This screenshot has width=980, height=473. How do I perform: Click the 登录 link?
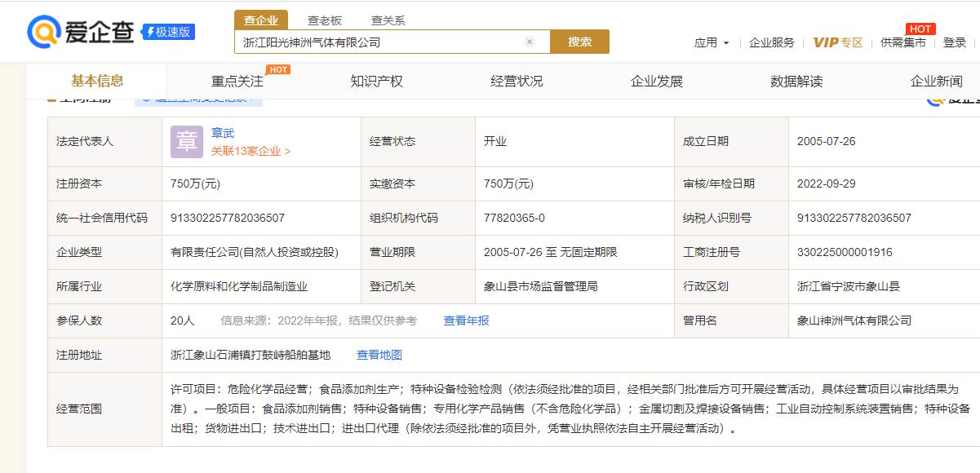click(x=955, y=42)
